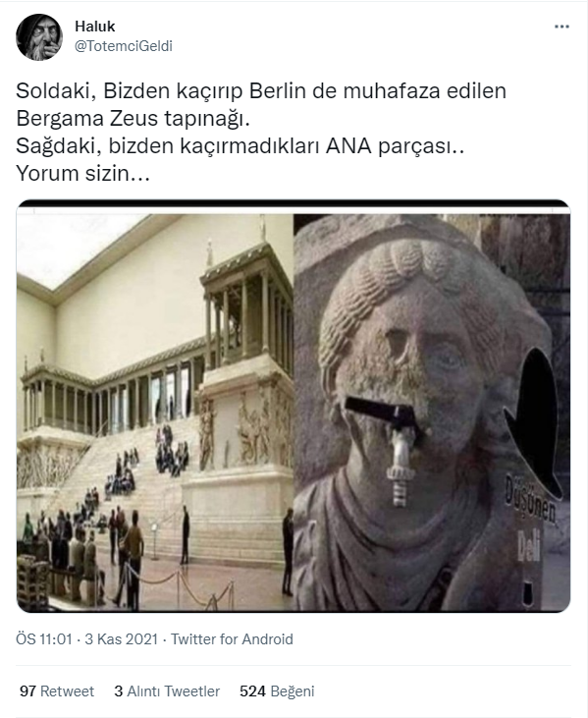Open the @TotemciGeldi handle link
This screenshot has width=588, height=718.
[x=124, y=46]
